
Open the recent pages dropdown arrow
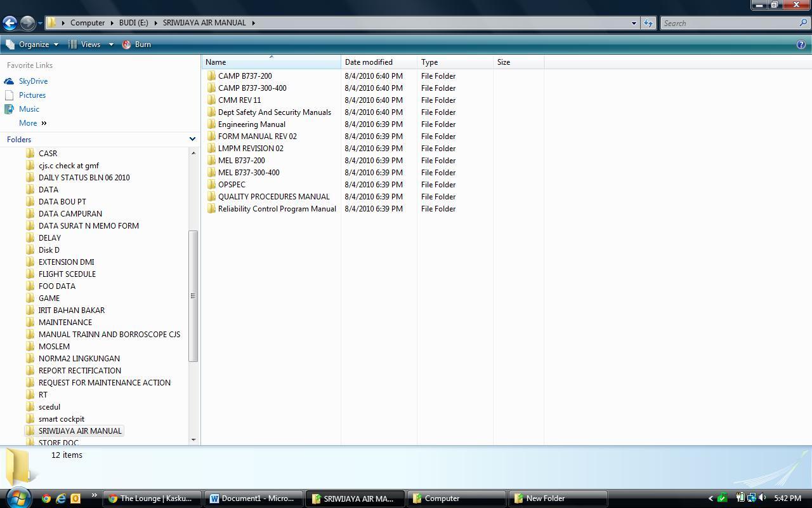coord(40,23)
